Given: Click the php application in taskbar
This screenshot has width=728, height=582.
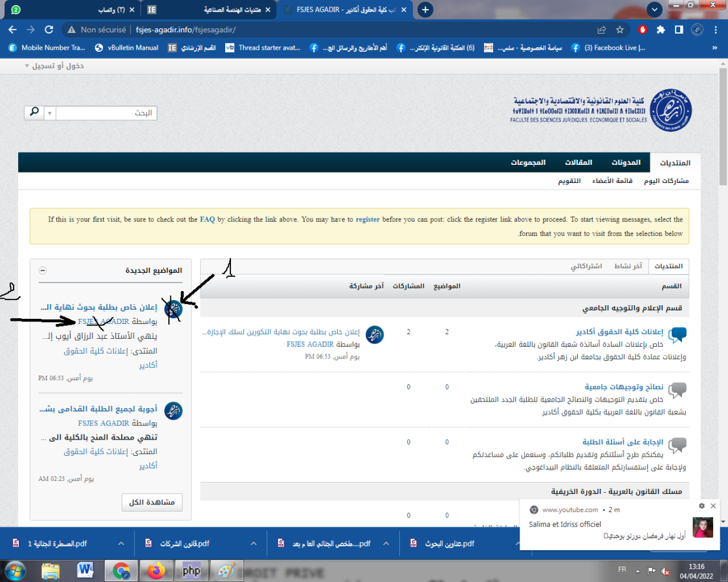Looking at the screenshot, I should point(192,571).
